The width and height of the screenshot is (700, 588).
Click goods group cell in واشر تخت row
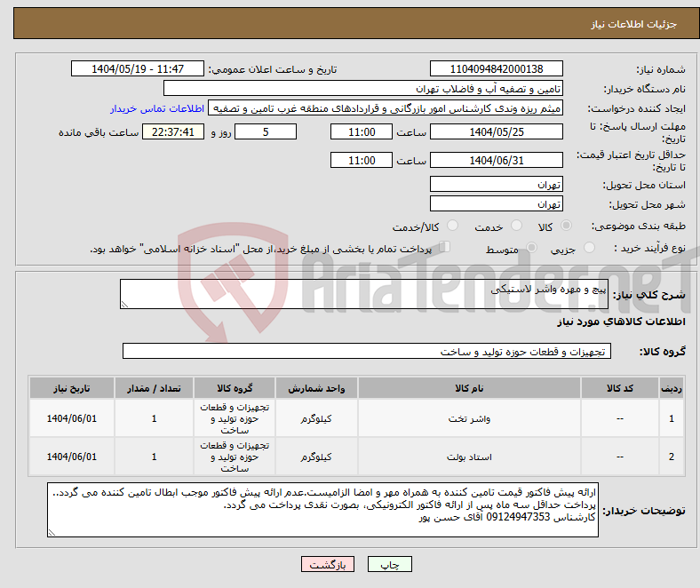coord(235,418)
